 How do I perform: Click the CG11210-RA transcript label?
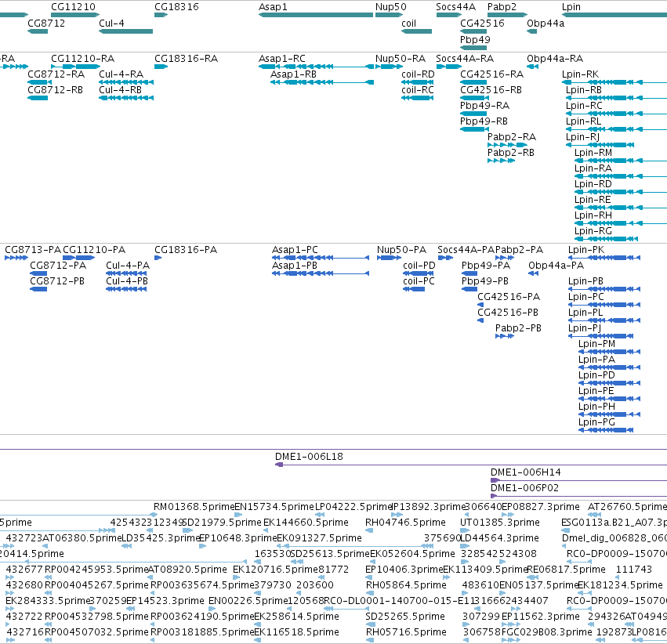click(82, 58)
